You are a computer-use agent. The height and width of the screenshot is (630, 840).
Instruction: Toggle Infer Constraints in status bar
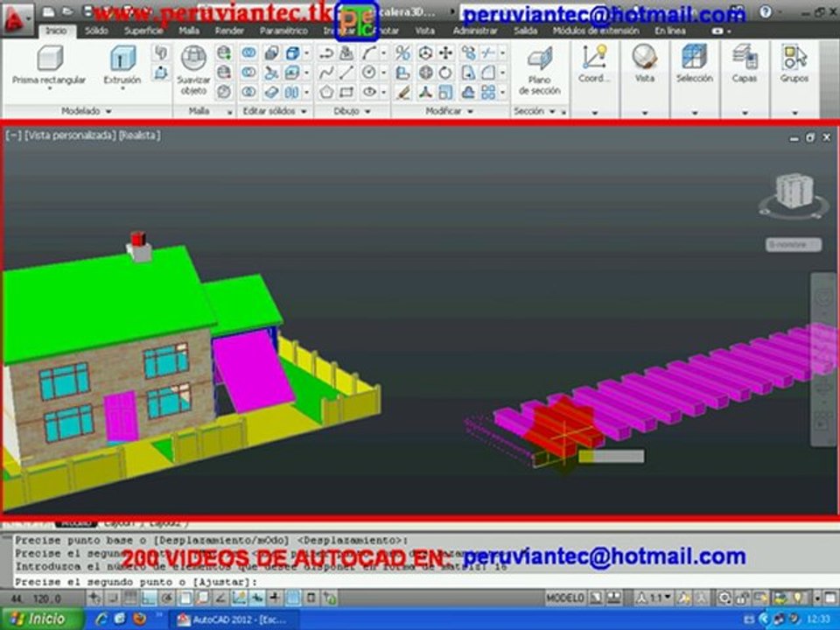click(x=94, y=598)
